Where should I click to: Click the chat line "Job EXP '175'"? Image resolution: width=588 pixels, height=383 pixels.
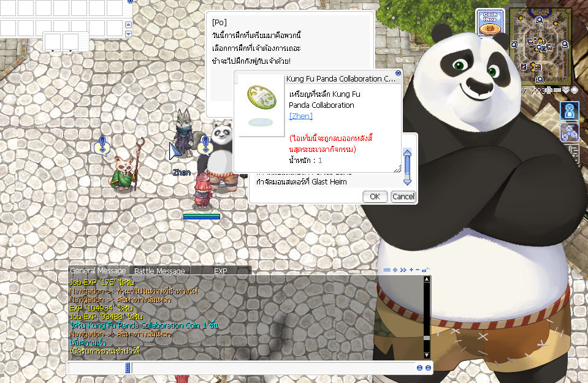click(x=102, y=283)
